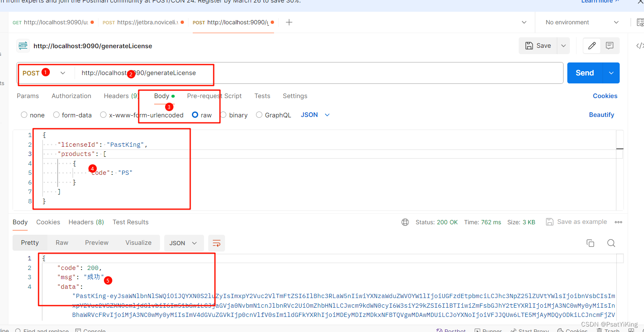Open the JSON body format dropdown
Image resolution: width=644 pixels, height=332 pixels.
click(x=315, y=114)
